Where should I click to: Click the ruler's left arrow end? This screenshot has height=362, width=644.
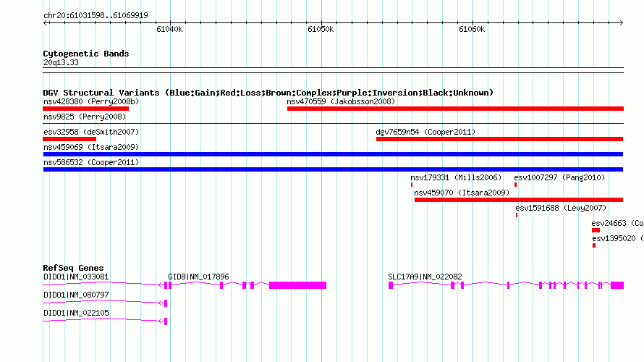pyautogui.click(x=45, y=23)
